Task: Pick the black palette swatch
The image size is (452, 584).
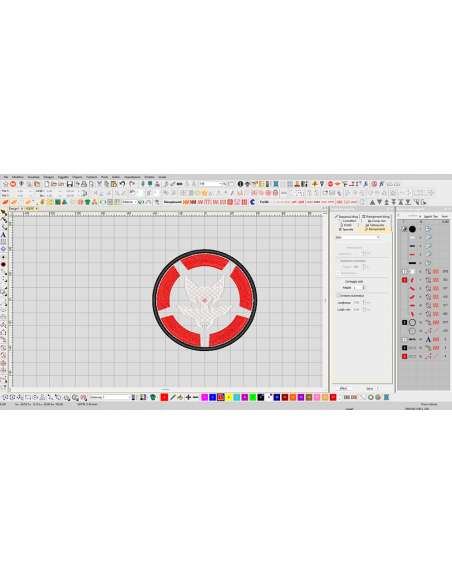Action: 261,397
